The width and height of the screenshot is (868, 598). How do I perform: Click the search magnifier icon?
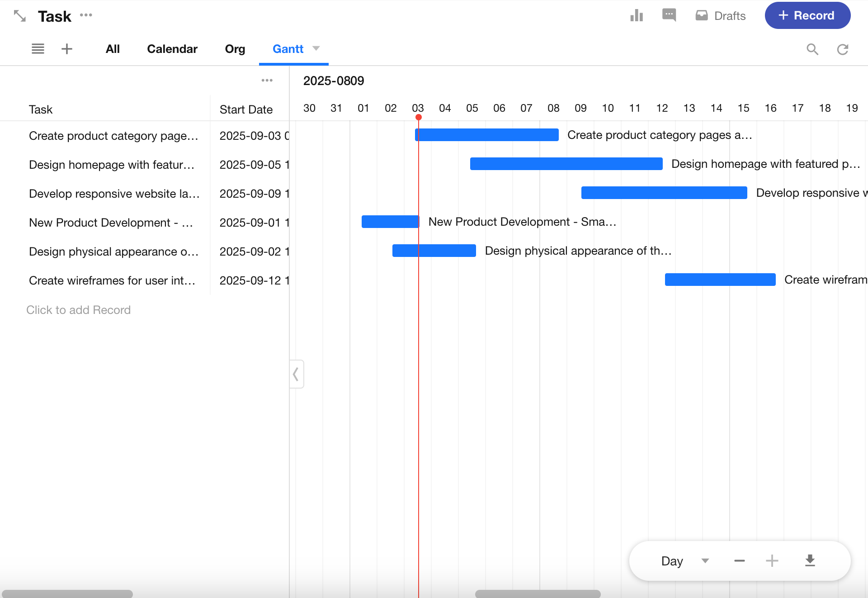click(x=812, y=49)
